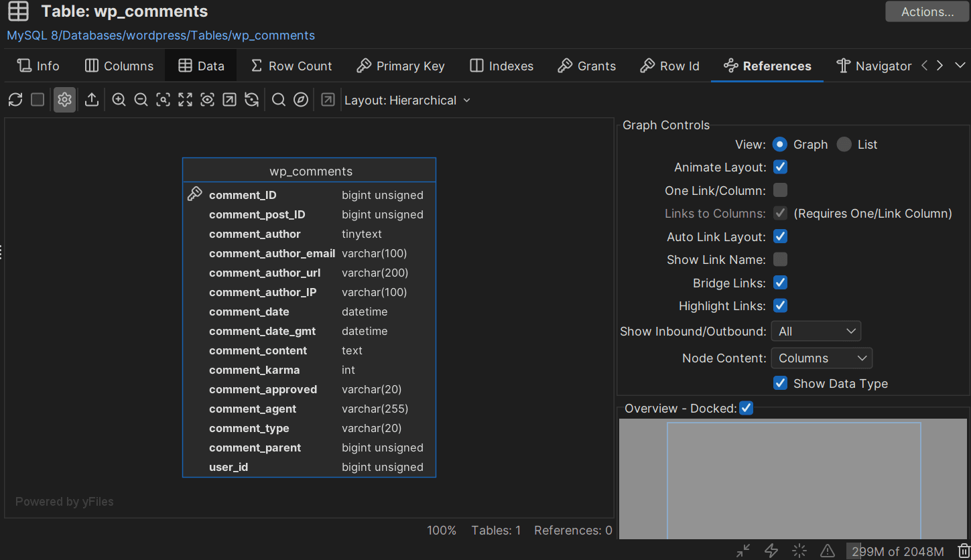Image resolution: width=971 pixels, height=560 pixels.
Task: Enable the One Link/Column toggle
Action: 779,190
